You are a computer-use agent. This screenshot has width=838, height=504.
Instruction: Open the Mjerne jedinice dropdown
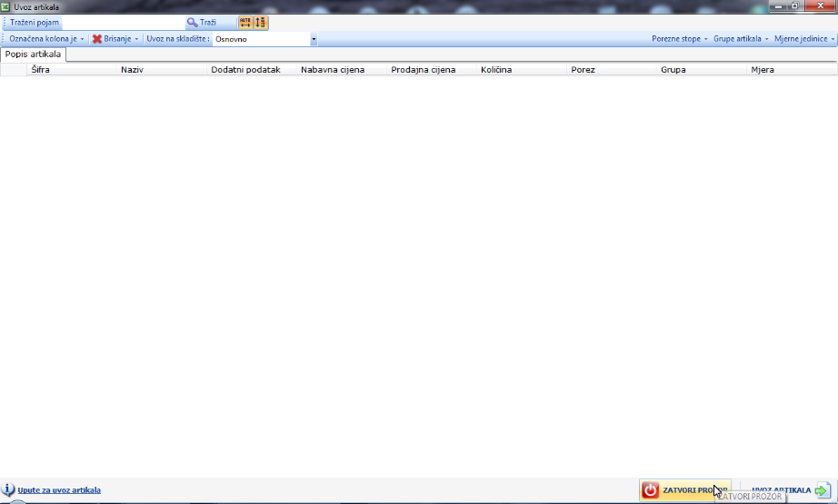tap(804, 39)
